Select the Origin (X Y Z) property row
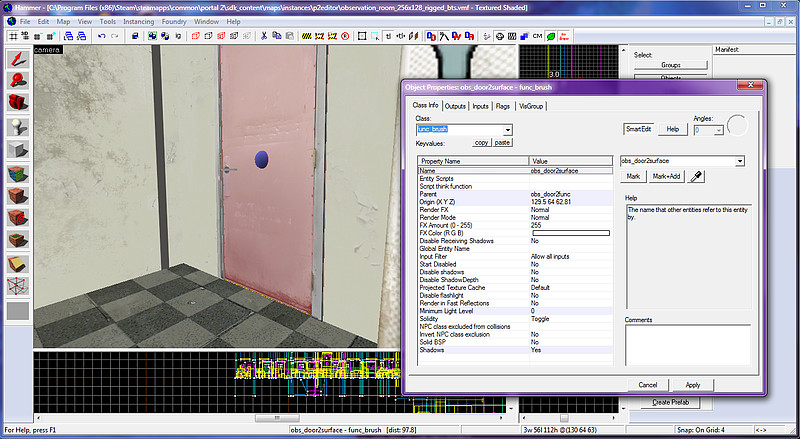 (515, 202)
